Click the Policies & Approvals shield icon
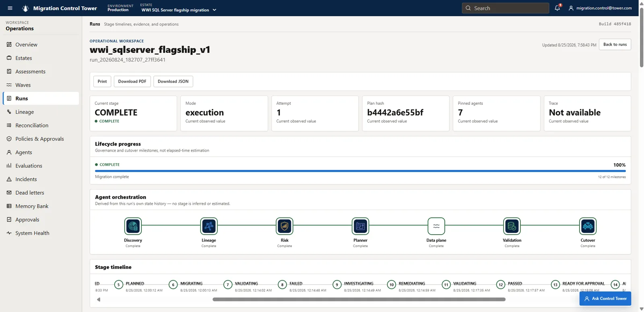 click(9, 139)
